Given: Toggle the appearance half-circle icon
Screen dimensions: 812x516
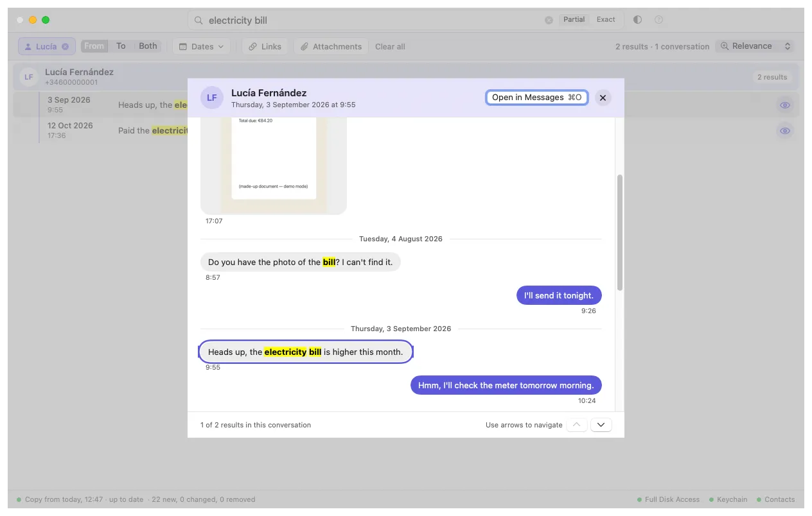Looking at the screenshot, I should click(x=637, y=20).
